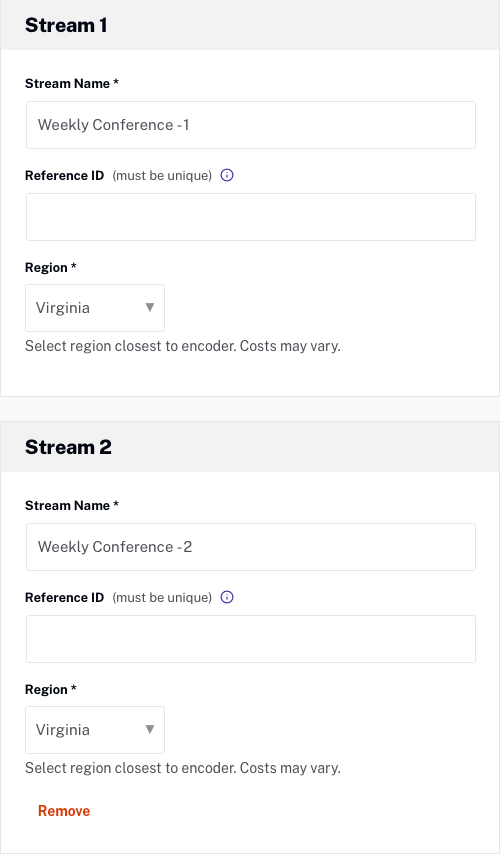Click the Region label in Stream 2
The width and height of the screenshot is (500, 854).
pos(51,690)
